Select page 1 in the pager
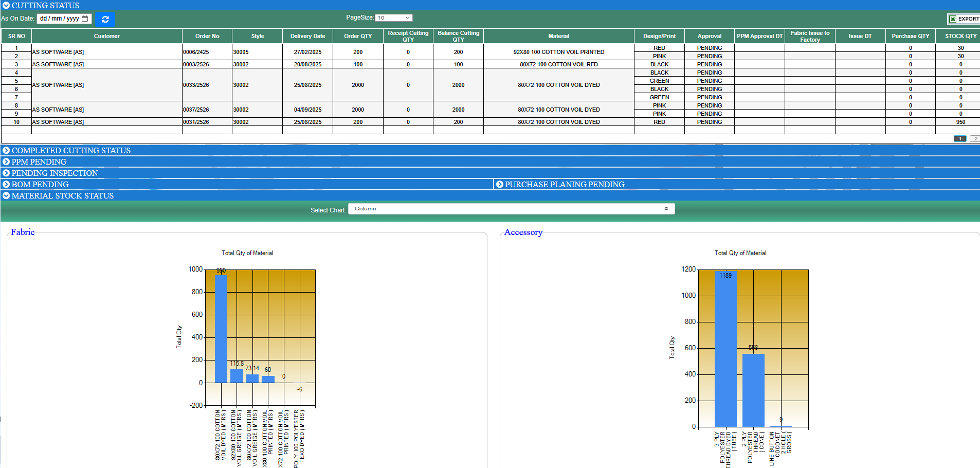Image resolution: width=980 pixels, height=468 pixels. 959,139
